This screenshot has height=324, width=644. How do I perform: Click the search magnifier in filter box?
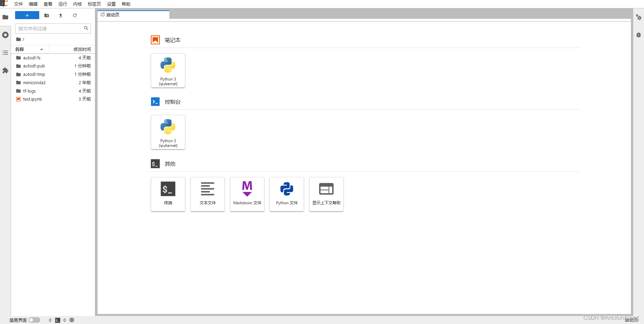pyautogui.click(x=86, y=28)
